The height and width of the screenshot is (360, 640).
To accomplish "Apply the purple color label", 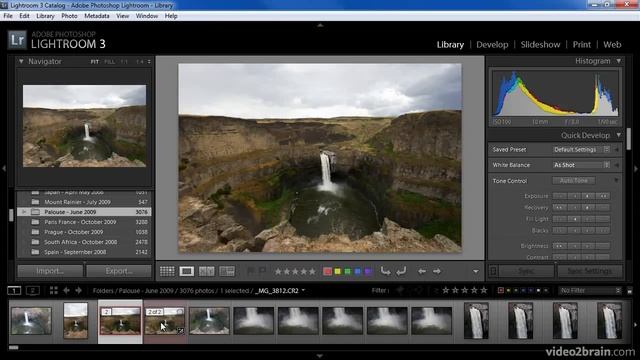I will (x=368, y=271).
